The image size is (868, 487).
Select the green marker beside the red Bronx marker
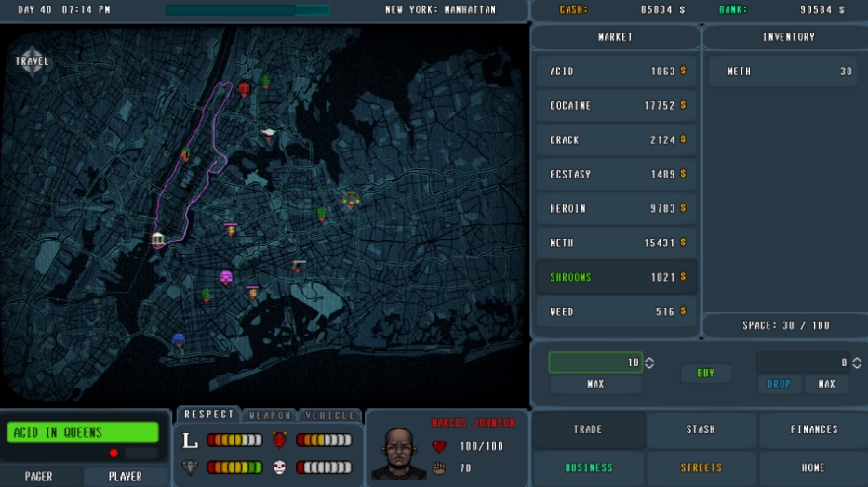(x=266, y=81)
